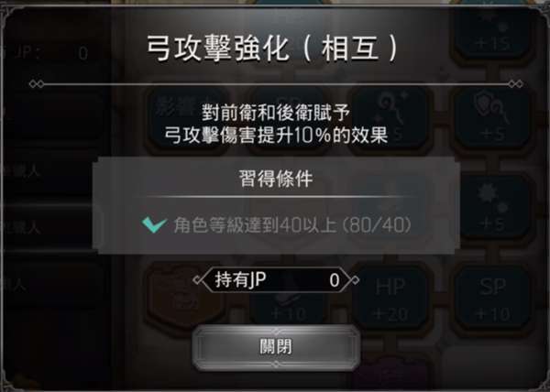Close the dialog with the 關閉 button
Viewport: 550px width, 392px height.
276,347
